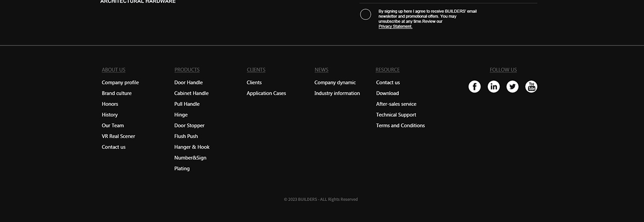
Task: Click the Resource footer heading
Action: point(387,70)
